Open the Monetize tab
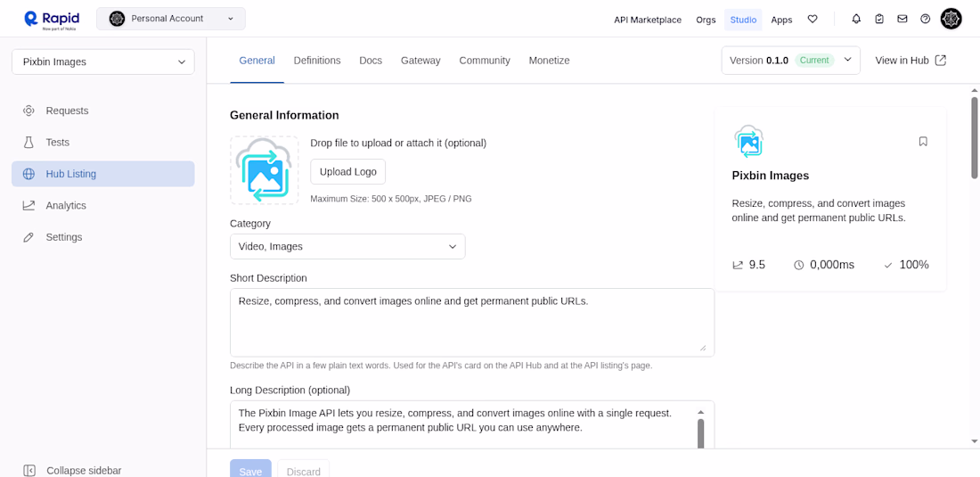This screenshot has height=477, width=980. [x=549, y=61]
